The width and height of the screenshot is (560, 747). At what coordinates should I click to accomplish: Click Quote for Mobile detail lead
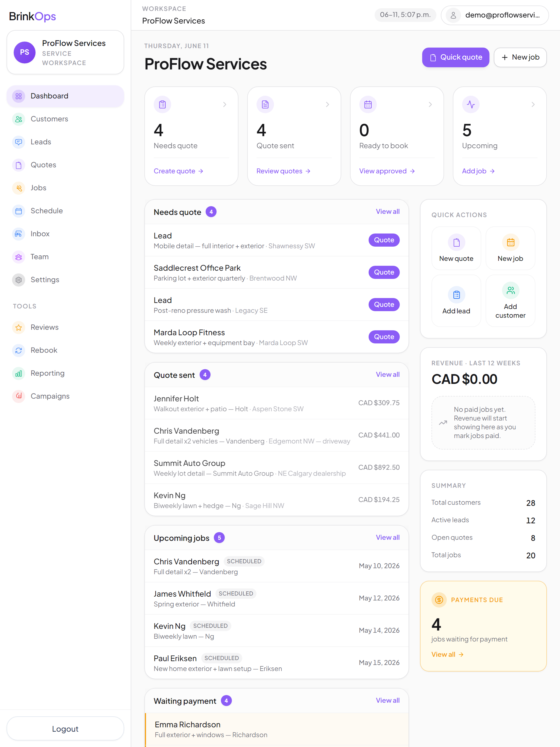[384, 240]
